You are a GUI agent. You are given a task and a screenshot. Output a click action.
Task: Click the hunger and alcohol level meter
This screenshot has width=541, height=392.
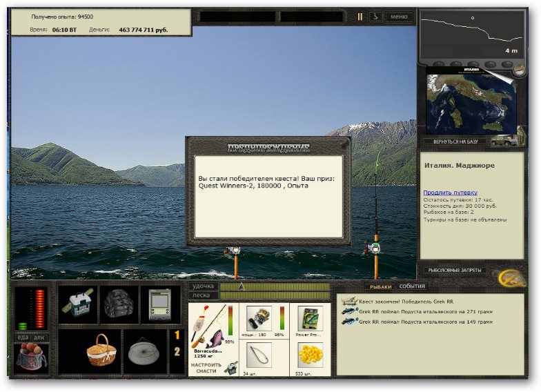pyautogui.click(x=32, y=309)
